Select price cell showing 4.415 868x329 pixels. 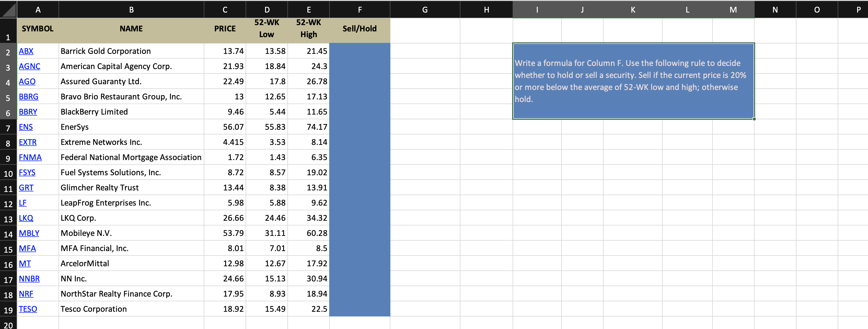[x=225, y=142]
